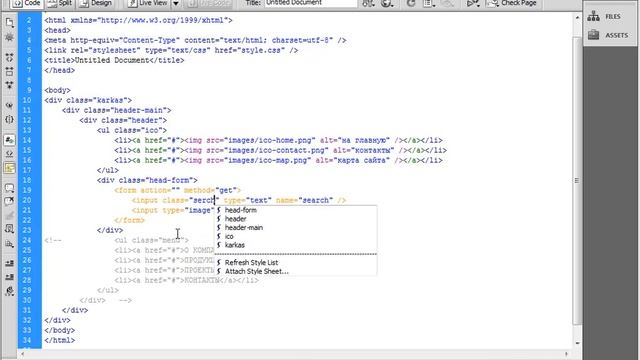The image size is (640, 360).
Task: Open the ASSETS panel
Action: (608, 35)
